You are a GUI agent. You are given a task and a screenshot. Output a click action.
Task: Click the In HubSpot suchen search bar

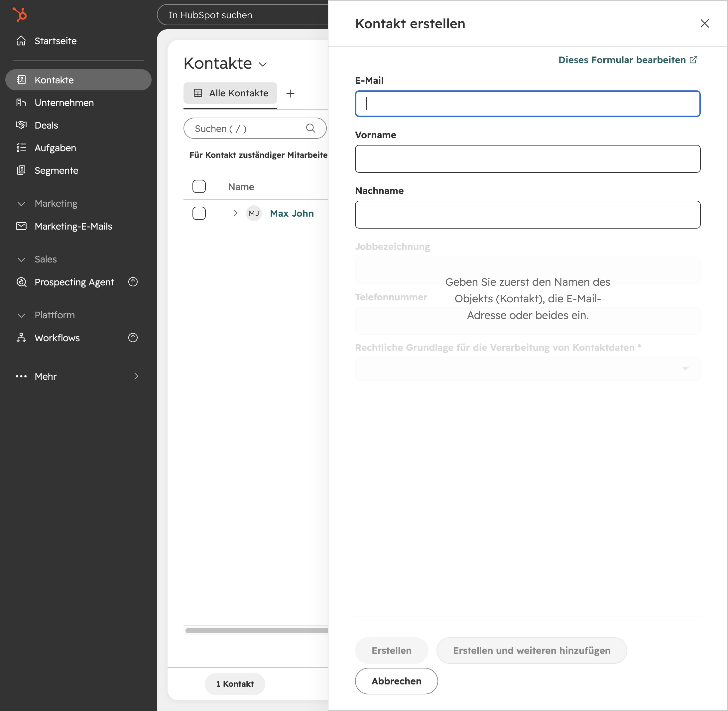[243, 15]
